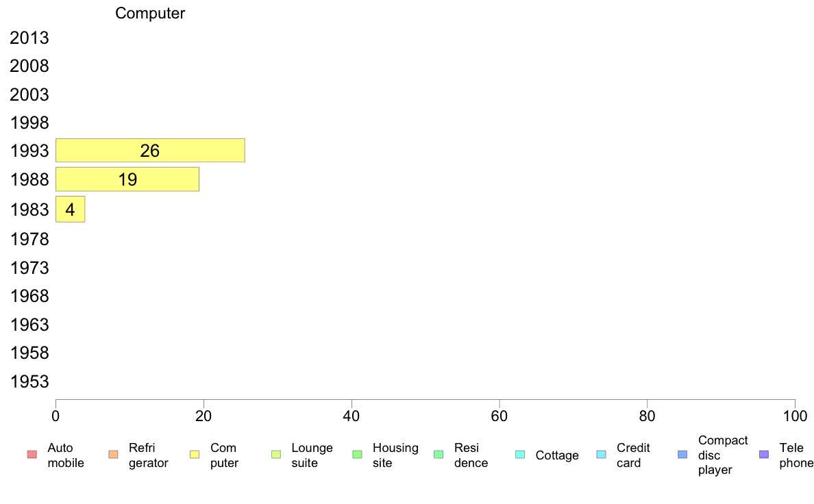Select the yellow Computer legend swatch

(x=195, y=455)
